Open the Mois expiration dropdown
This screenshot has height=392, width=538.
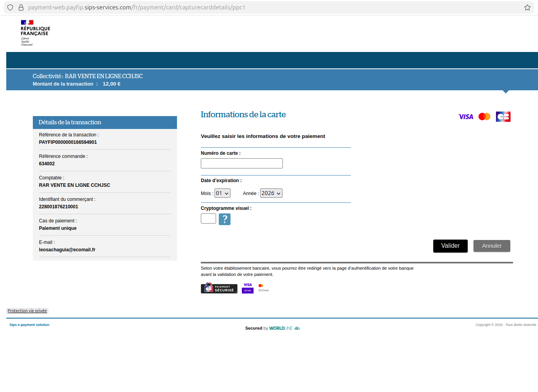click(x=222, y=193)
